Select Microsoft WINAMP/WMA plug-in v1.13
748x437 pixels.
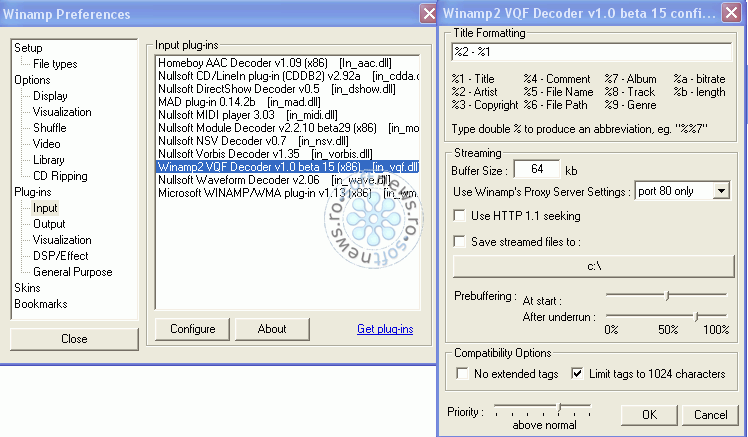(x=288, y=193)
